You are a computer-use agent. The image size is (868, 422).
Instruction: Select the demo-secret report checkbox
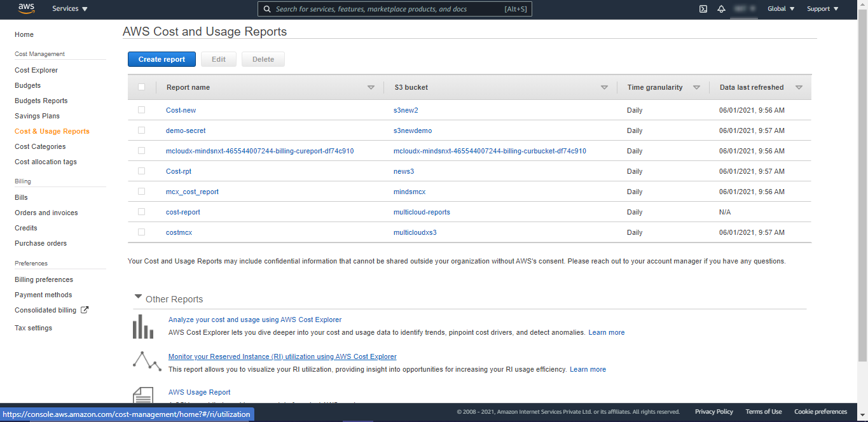coord(142,130)
